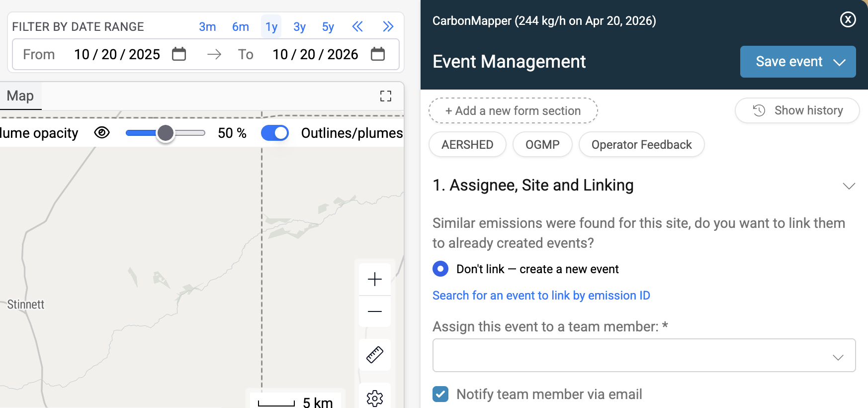This screenshot has height=408, width=868.
Task: Collapse the Assignee, Site and Linking section
Action: (849, 186)
